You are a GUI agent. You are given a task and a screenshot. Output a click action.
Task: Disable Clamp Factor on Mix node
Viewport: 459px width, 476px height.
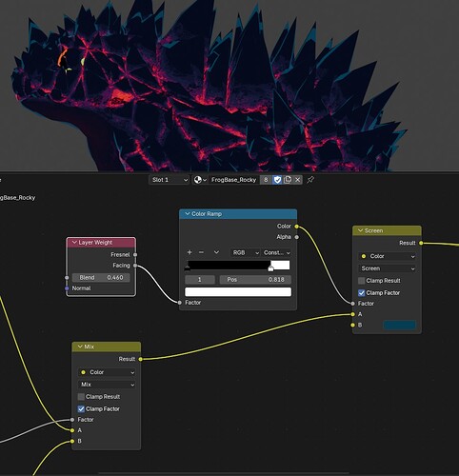tap(81, 409)
